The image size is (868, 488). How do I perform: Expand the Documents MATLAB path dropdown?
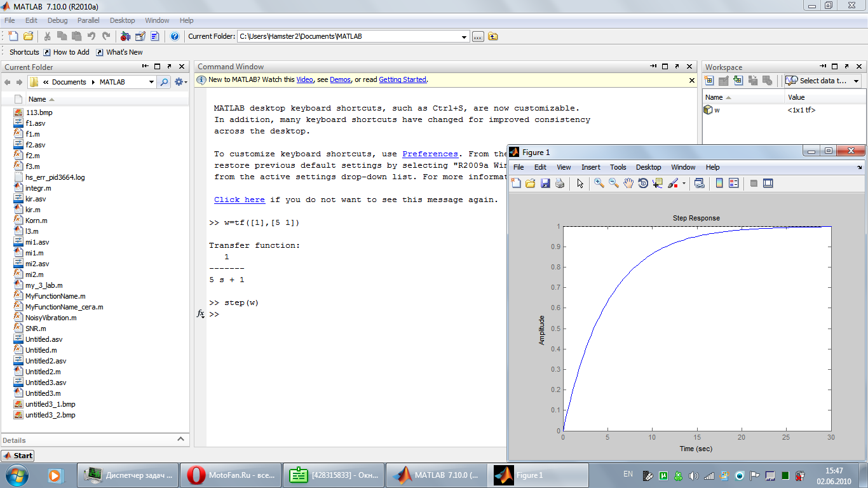[x=151, y=82]
